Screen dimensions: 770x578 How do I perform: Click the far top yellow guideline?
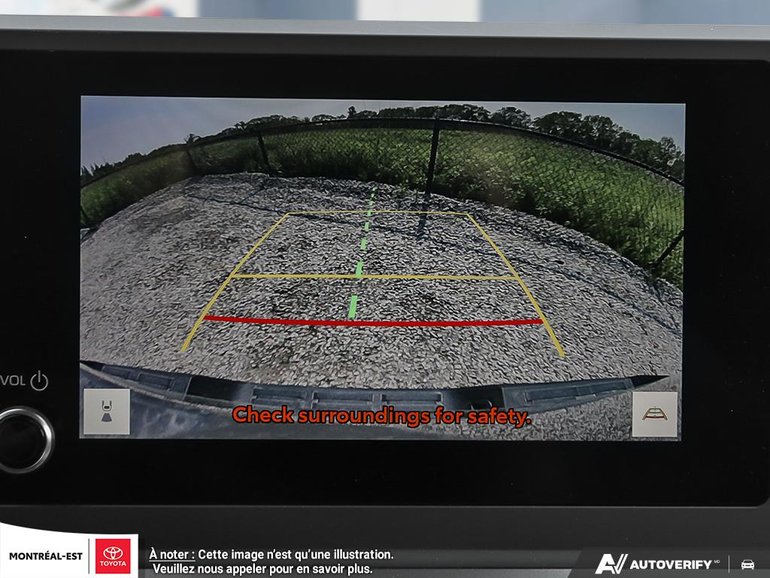click(377, 213)
